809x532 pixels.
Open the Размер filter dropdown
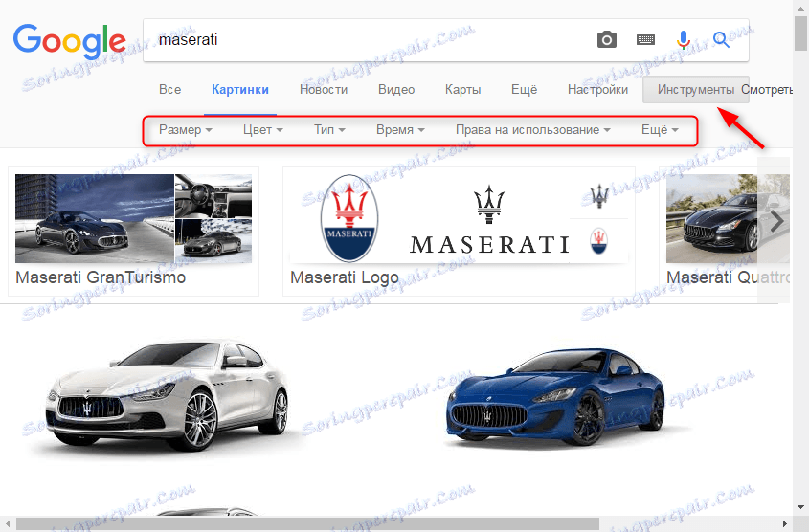tap(185, 130)
